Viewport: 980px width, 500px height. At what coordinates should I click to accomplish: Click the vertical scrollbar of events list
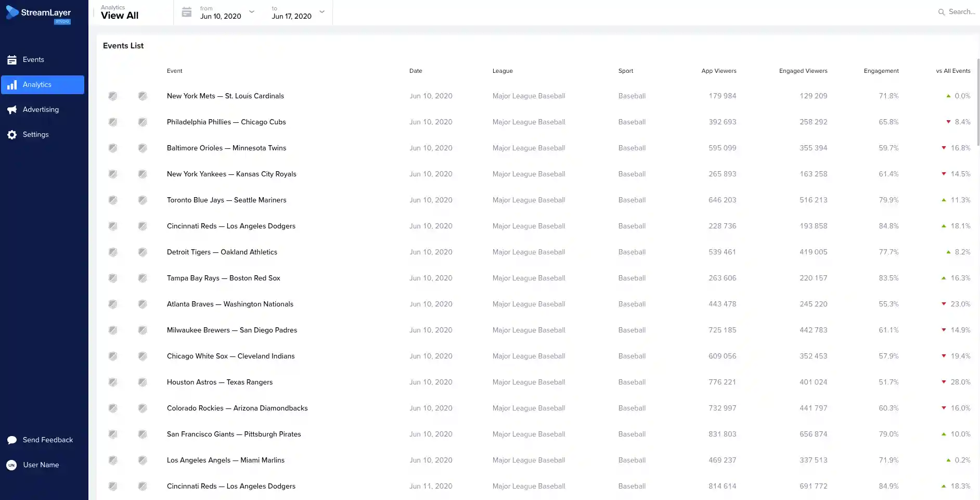[x=978, y=102]
